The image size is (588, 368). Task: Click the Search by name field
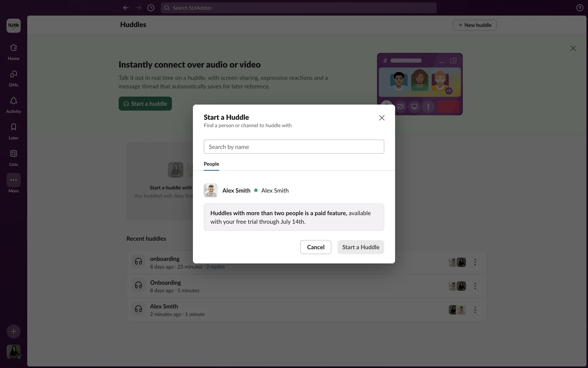pyautogui.click(x=294, y=147)
